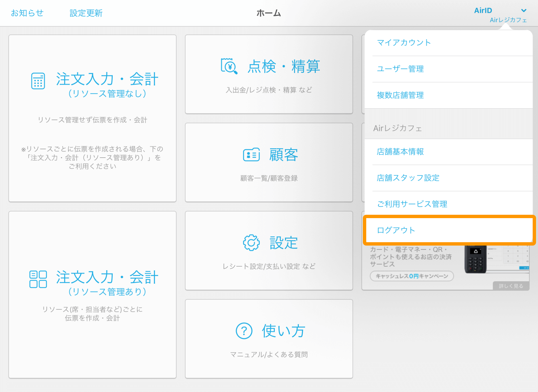Click the settings gear icon

click(251, 242)
